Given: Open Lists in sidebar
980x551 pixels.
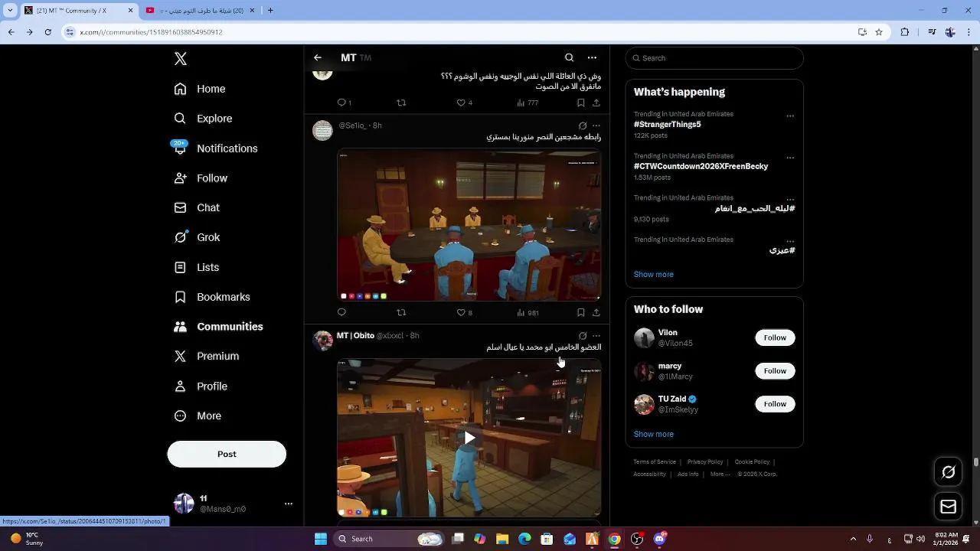Looking at the screenshot, I should (x=197, y=267).
